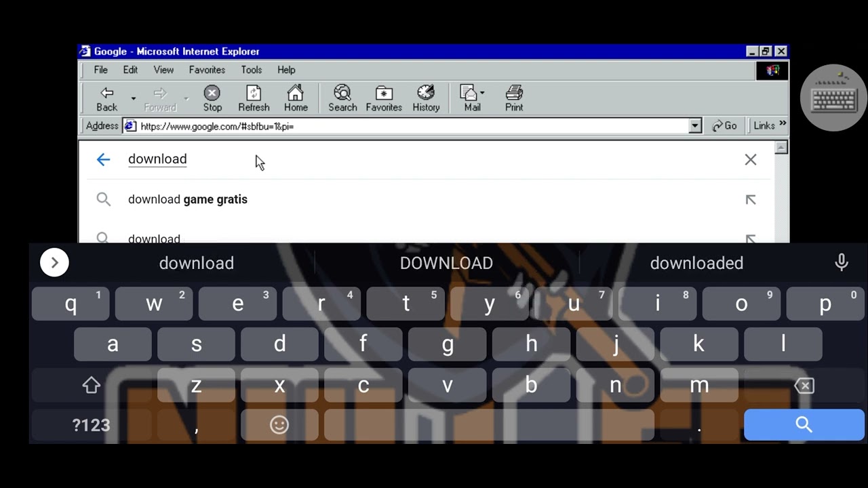Open the Tools menu
Screen dimensions: 868x488
point(251,70)
